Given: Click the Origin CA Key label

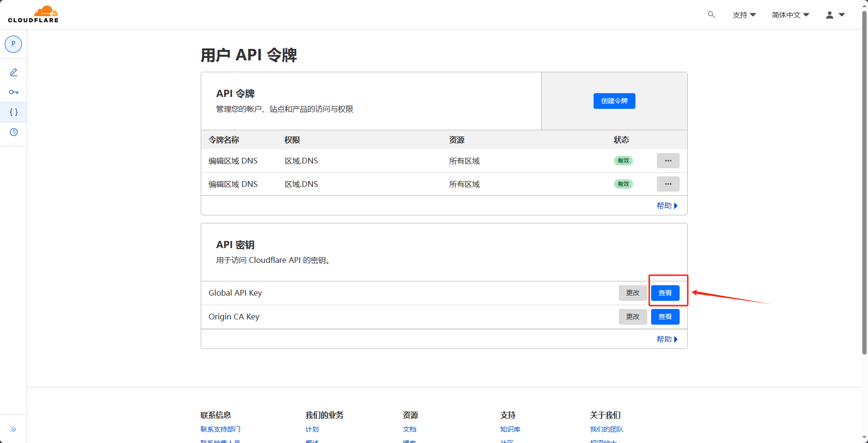Looking at the screenshot, I should [234, 317].
